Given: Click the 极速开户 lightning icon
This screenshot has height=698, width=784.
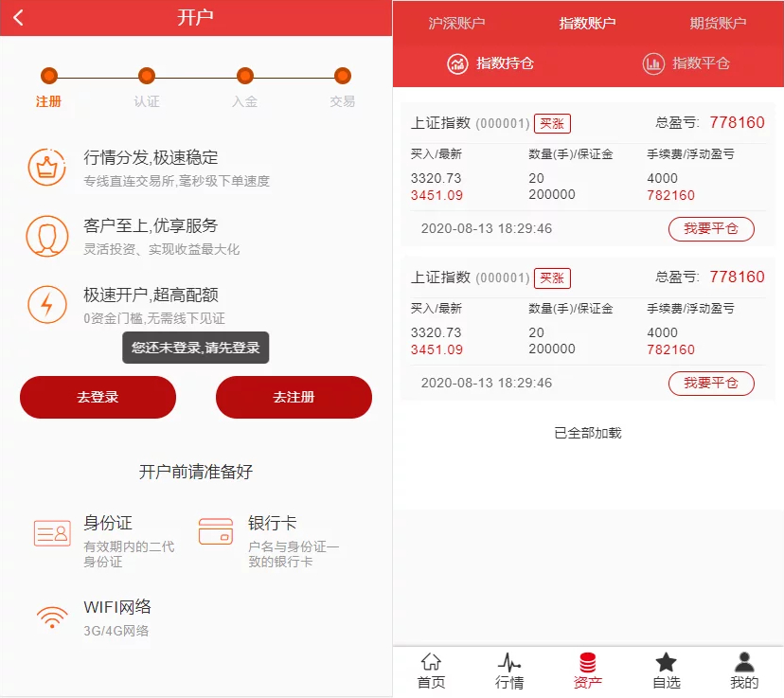Looking at the screenshot, I should coord(46,304).
